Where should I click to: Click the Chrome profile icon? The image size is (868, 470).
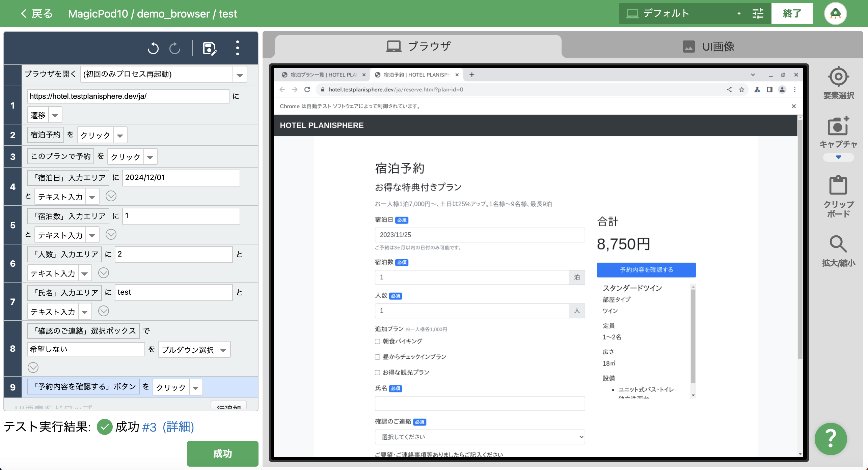[782, 89]
